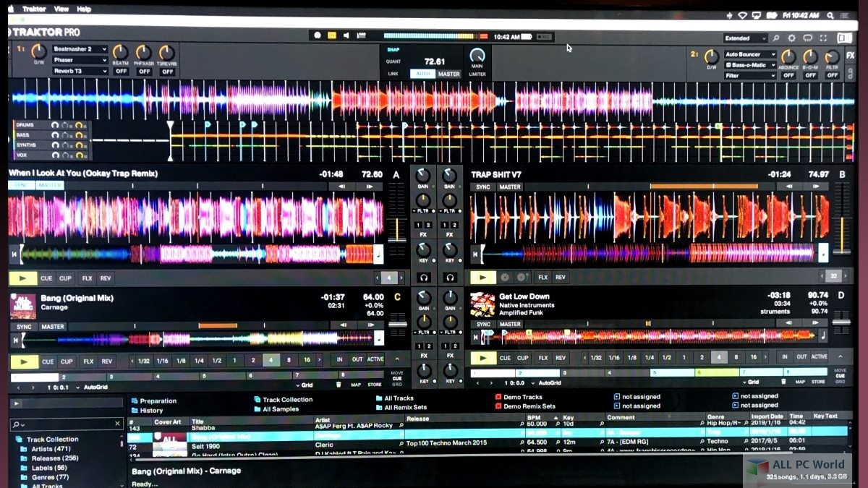868x488 pixels.
Task: Click the CUE button on Deck C
Action: click(x=47, y=361)
